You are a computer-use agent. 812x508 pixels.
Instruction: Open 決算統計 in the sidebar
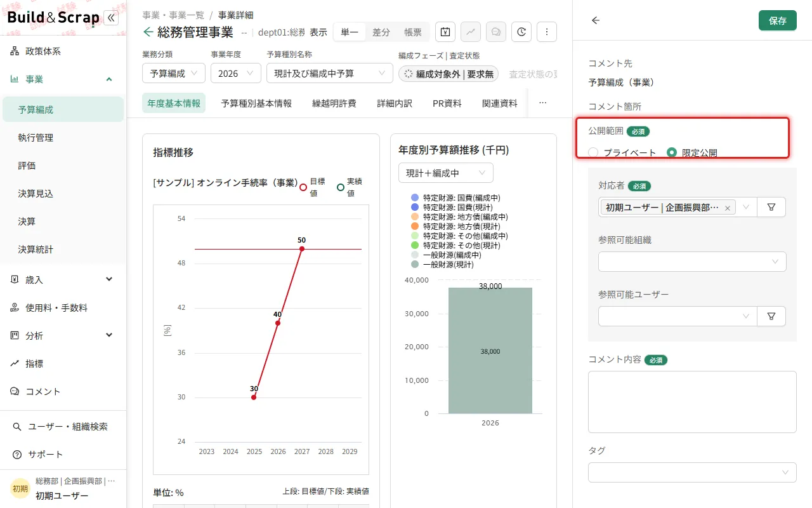63,249
